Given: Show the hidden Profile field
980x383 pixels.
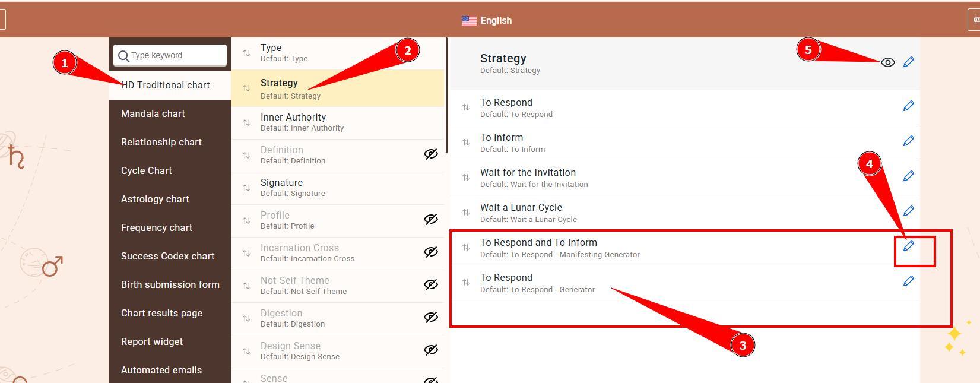Looking at the screenshot, I should [430, 220].
